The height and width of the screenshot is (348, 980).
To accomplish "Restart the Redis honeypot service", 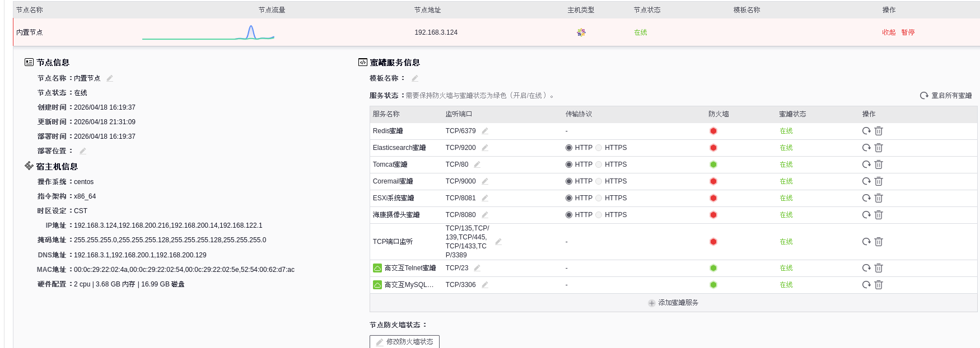I will coord(866,131).
